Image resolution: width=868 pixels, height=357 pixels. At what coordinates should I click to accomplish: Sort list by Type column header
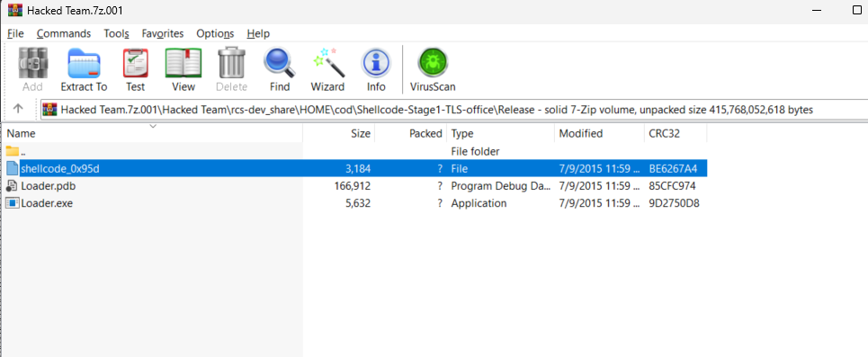coord(500,133)
